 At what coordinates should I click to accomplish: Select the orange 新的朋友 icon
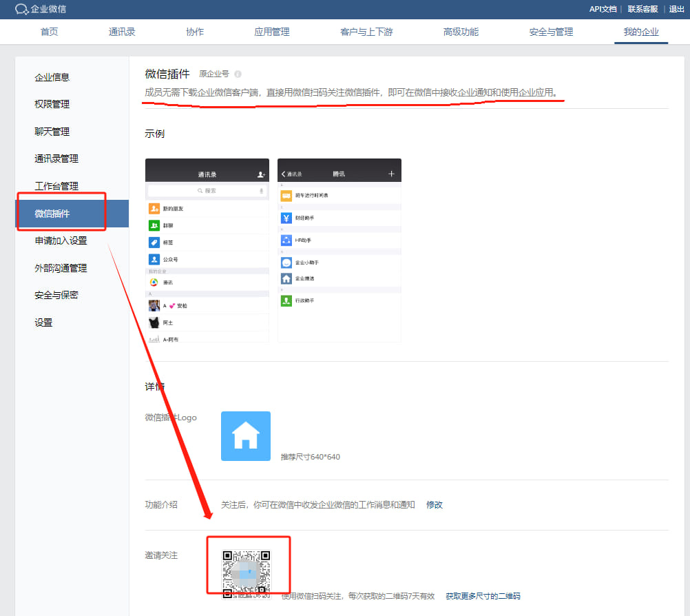click(x=153, y=209)
